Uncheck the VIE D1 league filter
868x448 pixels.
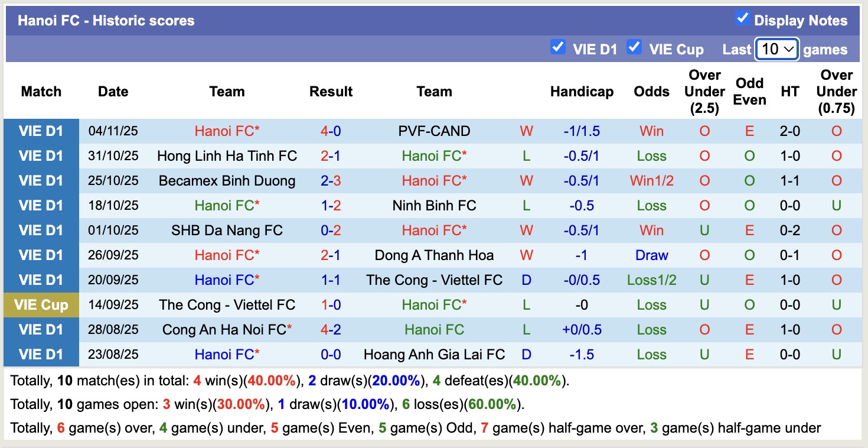click(x=557, y=47)
